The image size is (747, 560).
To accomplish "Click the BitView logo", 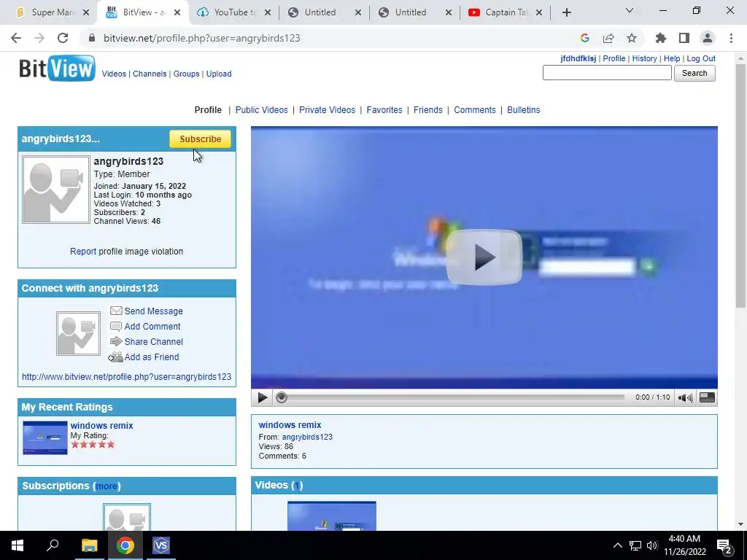I will click(x=57, y=69).
